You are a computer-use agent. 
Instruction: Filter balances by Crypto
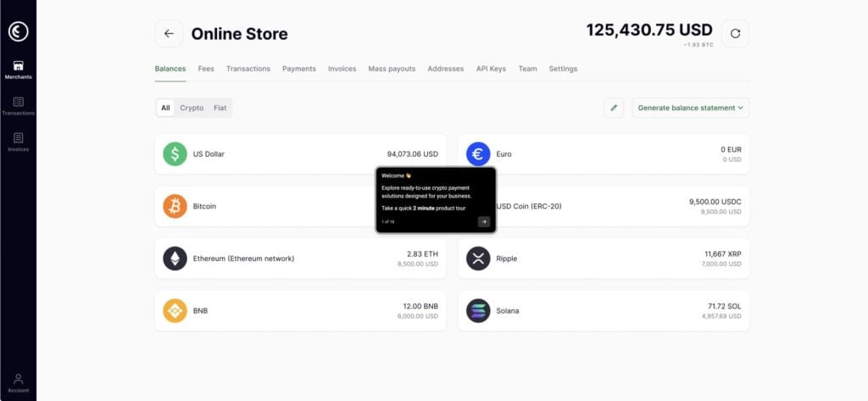[x=192, y=108]
